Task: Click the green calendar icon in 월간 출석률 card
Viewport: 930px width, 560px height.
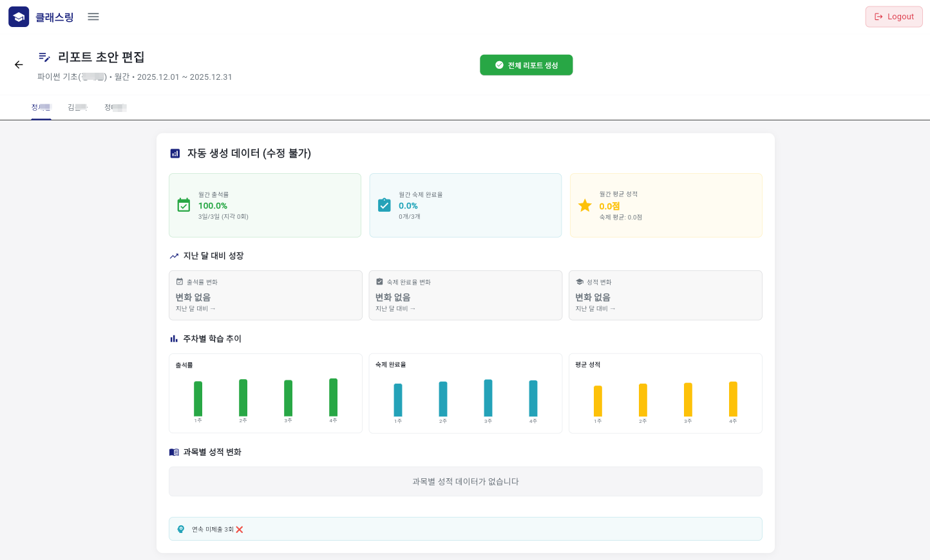Action: (184, 205)
